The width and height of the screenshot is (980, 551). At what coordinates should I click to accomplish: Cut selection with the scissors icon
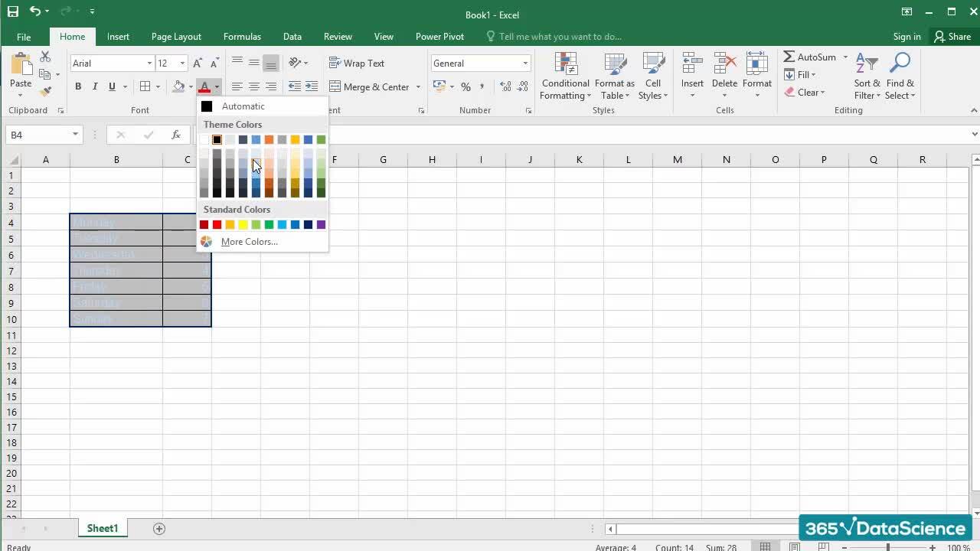coord(45,57)
